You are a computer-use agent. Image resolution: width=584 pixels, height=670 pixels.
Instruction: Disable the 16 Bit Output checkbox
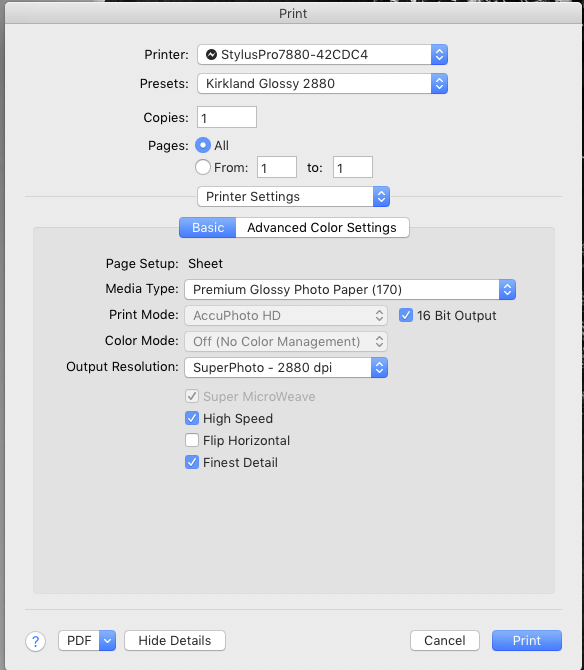click(x=406, y=315)
